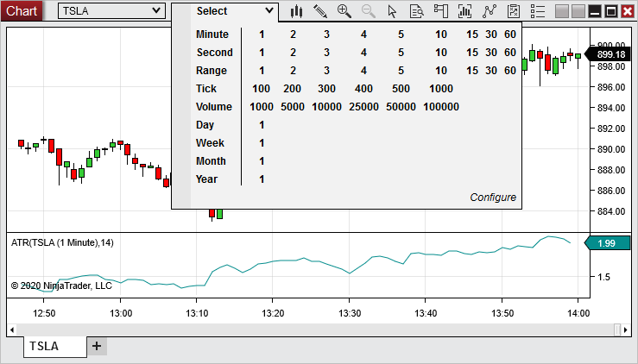This screenshot has height=364, width=638.
Task: Choose 10 Second interval
Action: coord(441,53)
